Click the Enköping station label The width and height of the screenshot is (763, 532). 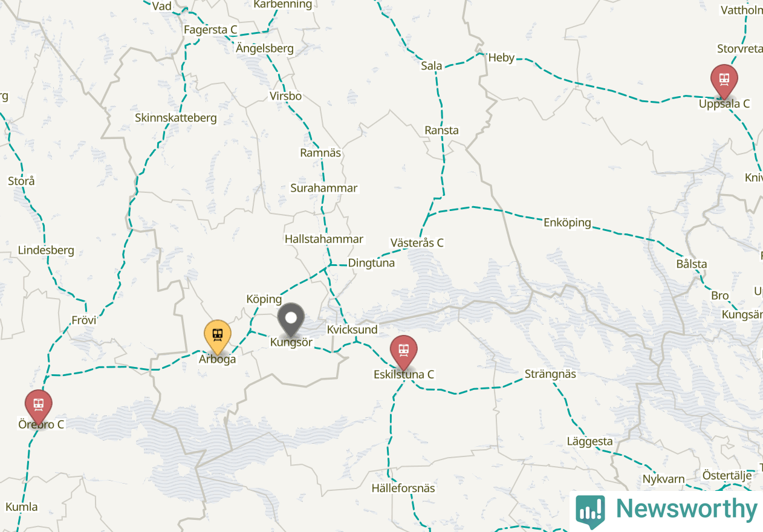[567, 222]
